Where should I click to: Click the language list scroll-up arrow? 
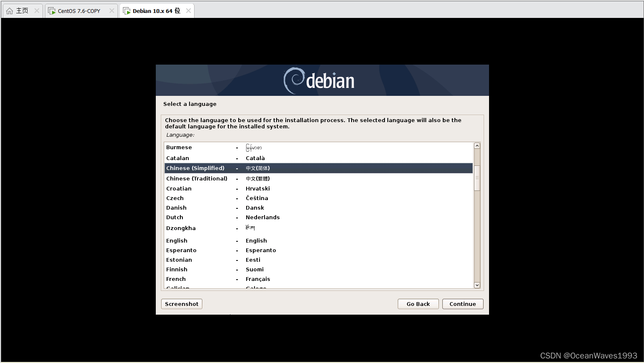(x=477, y=146)
